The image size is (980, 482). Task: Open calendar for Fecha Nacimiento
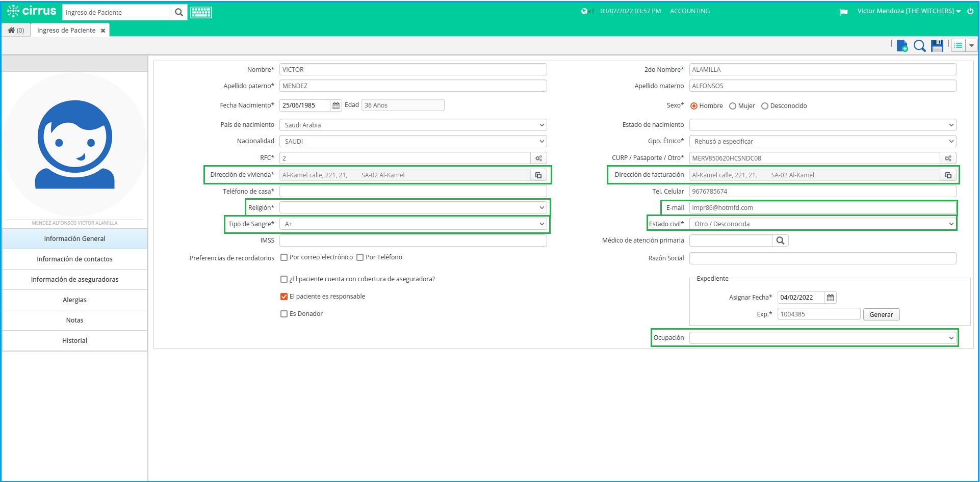pyautogui.click(x=336, y=105)
